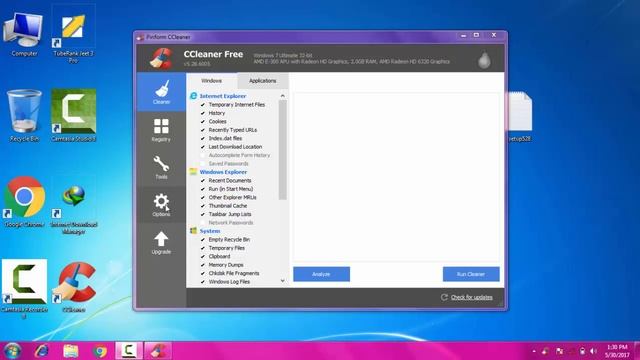Screen dimensions: 640x360
Task: Click the Clipboard entry
Action: 219,256
